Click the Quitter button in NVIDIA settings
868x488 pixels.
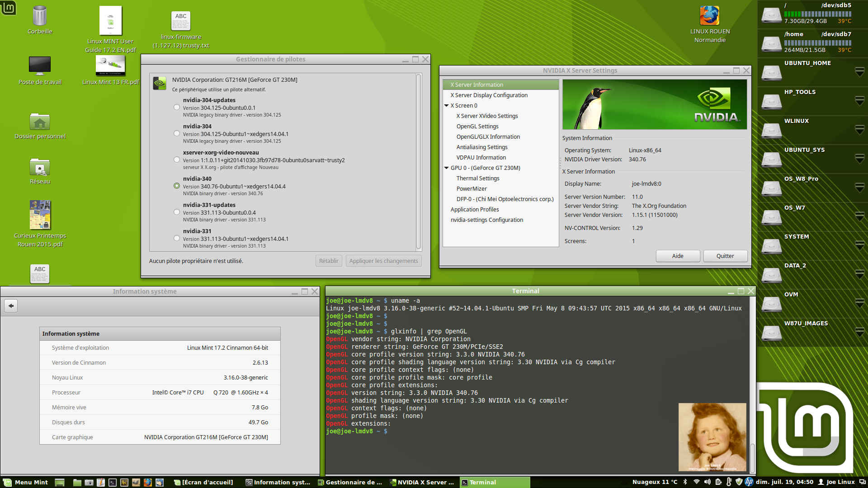pos(725,256)
